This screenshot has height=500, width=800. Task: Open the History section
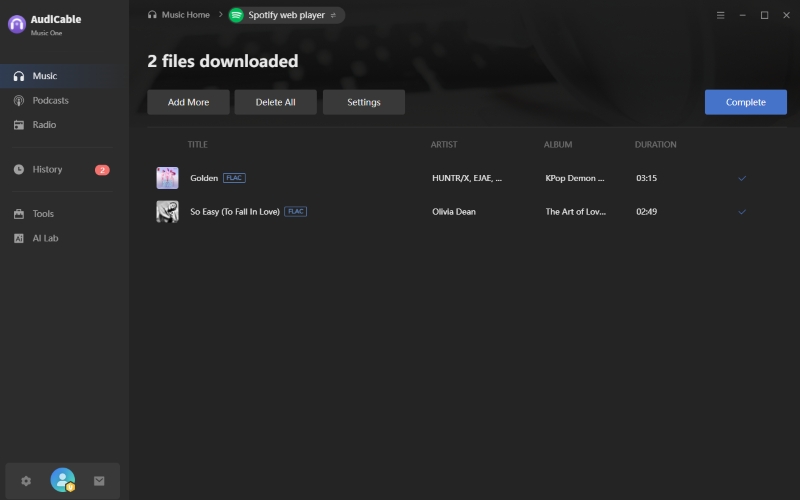(x=62, y=169)
